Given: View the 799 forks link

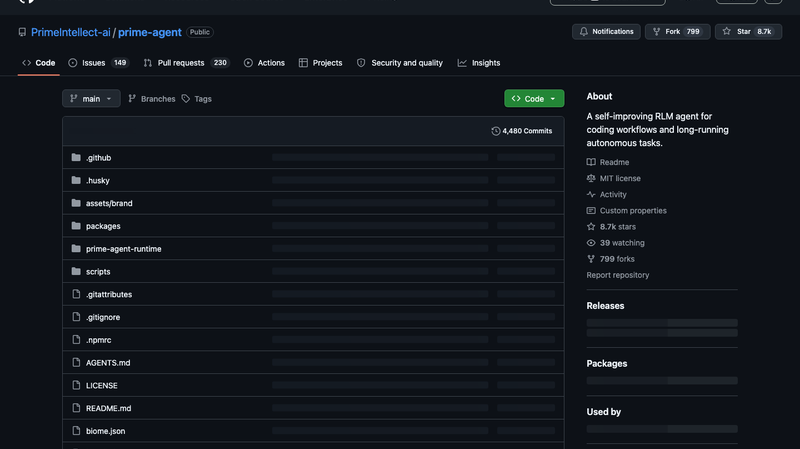Looking at the screenshot, I should 611,259.
